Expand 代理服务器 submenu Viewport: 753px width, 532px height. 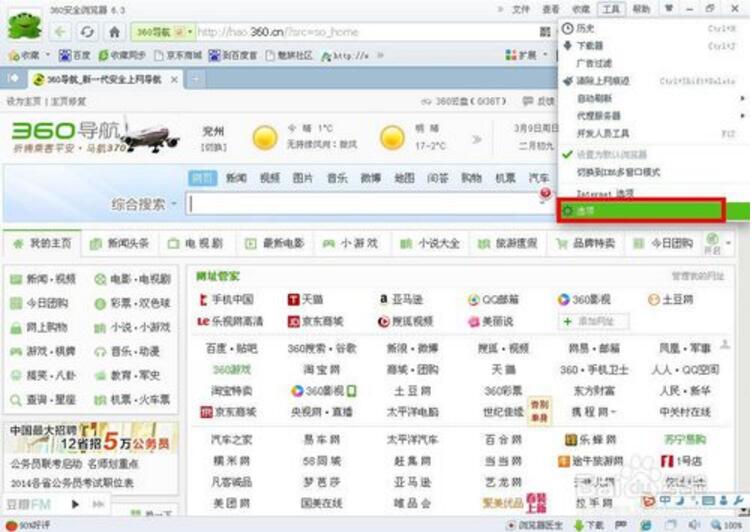click(654, 116)
